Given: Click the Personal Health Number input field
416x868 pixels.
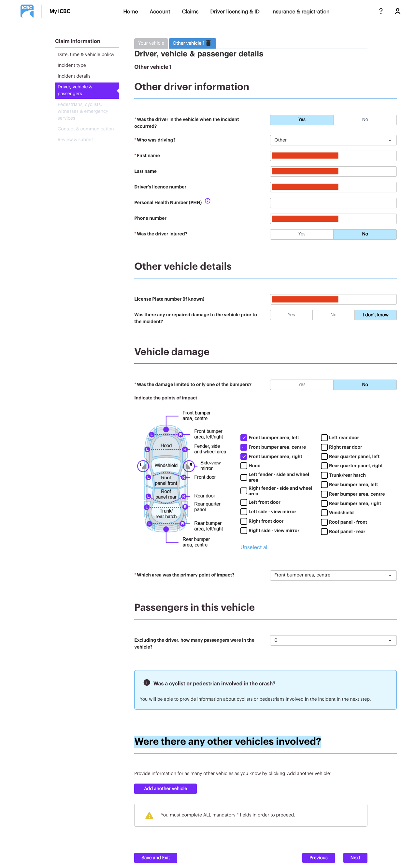Looking at the screenshot, I should [333, 203].
